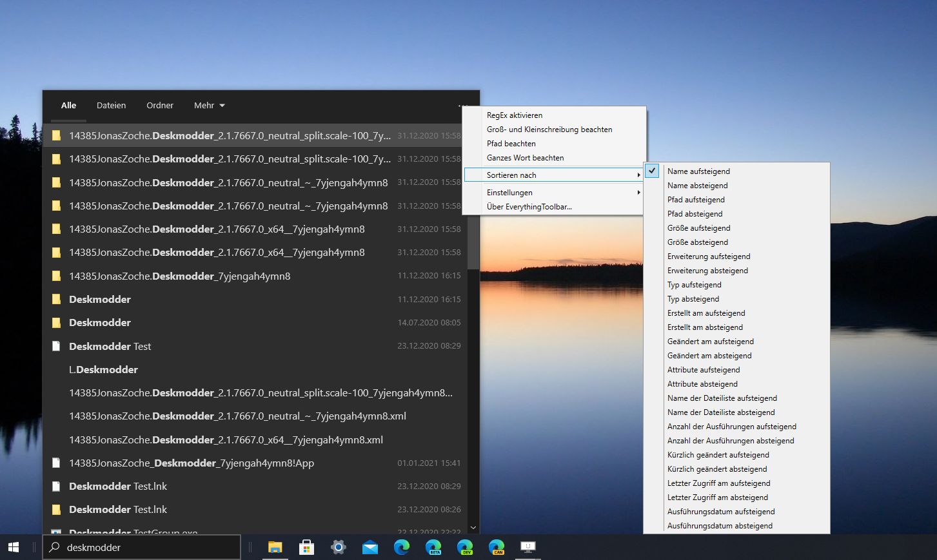Choose Ausführungsdatum aufsteigend sorting

click(x=736, y=512)
